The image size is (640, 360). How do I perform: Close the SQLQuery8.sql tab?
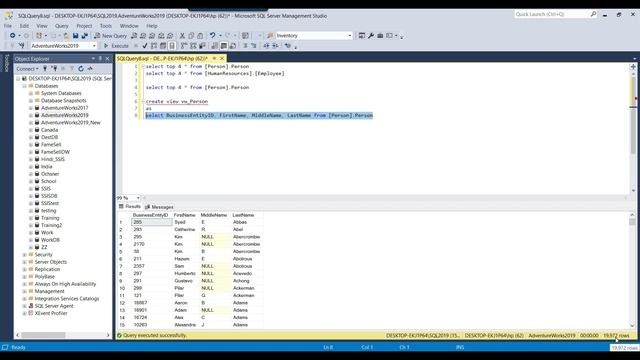click(222, 59)
